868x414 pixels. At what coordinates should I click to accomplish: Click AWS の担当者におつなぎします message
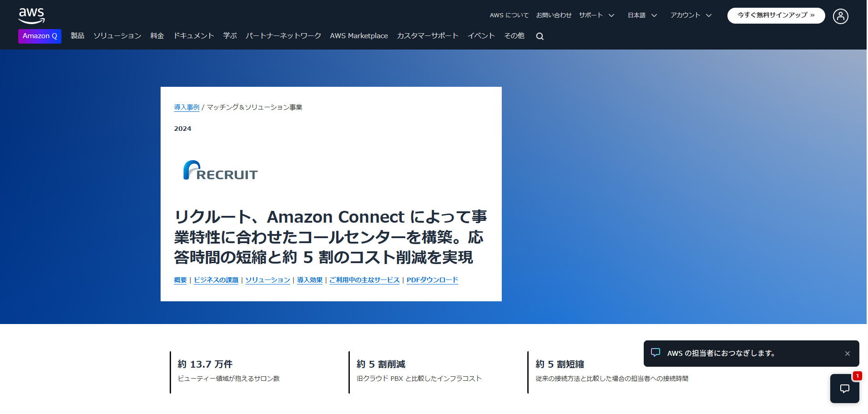pos(721,353)
